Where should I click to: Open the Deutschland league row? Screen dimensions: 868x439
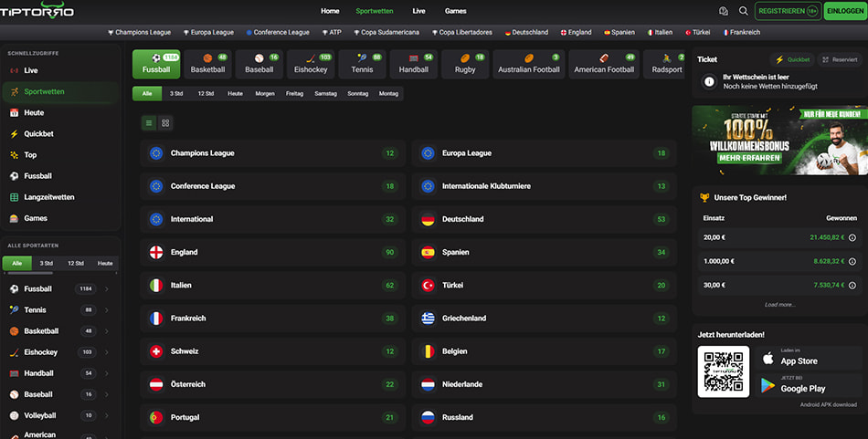coord(545,219)
